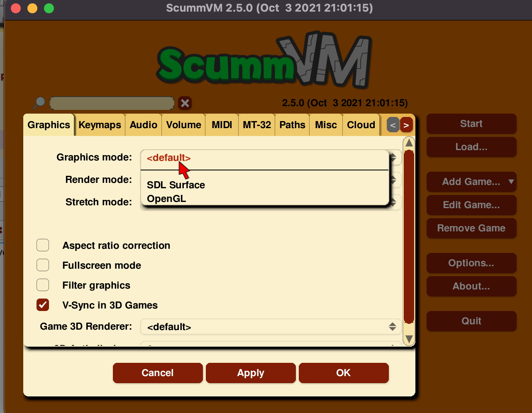Enable Aspect ratio correction checkbox
Viewport: 532px width, 413px height.
pos(43,245)
